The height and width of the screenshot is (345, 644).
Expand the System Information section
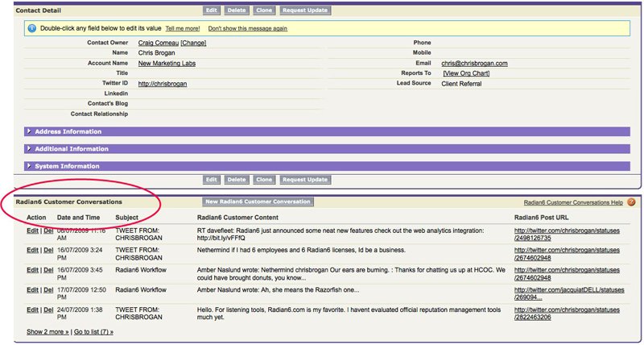click(x=328, y=166)
